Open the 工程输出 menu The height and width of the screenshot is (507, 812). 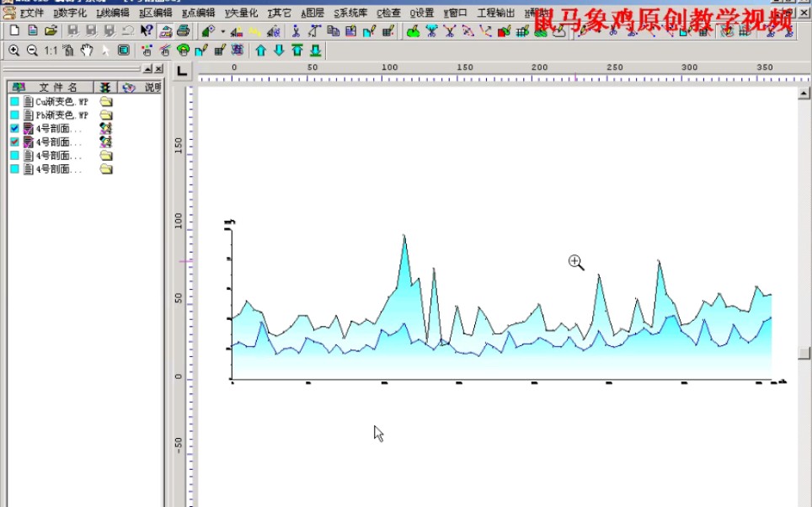pos(495,13)
